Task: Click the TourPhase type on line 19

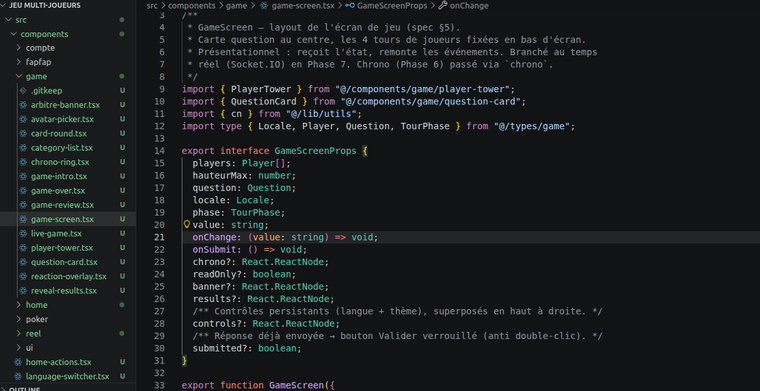Action: [x=255, y=212]
